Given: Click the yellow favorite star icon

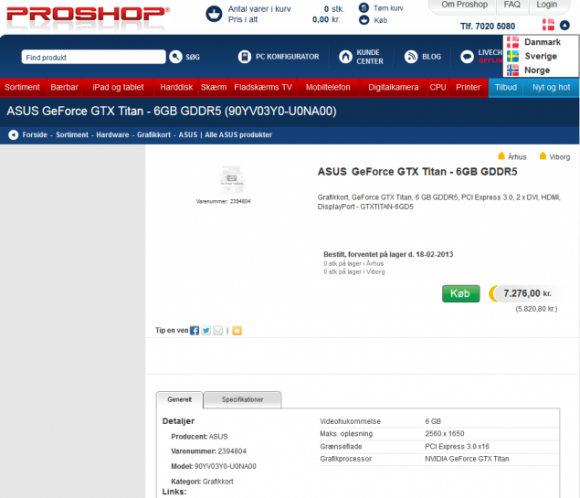Looking at the screenshot, I should coord(237,330).
